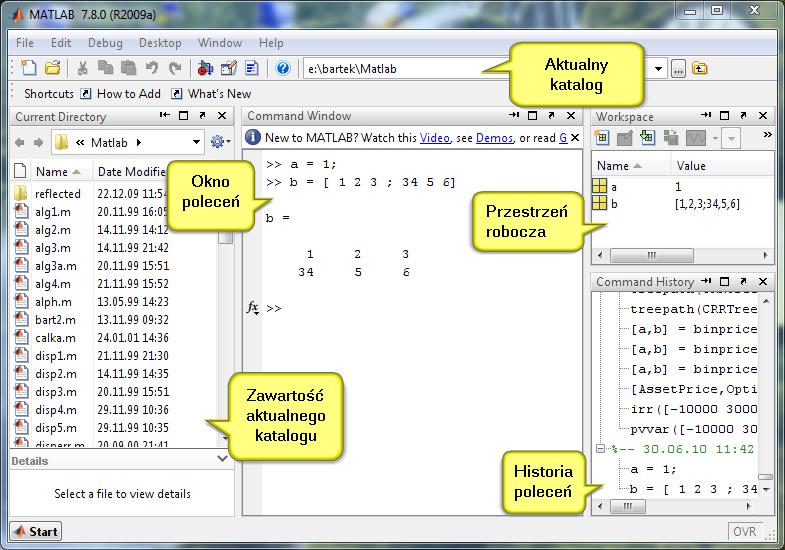
Task: Go forward in Current Directory panel
Action: click(39, 143)
